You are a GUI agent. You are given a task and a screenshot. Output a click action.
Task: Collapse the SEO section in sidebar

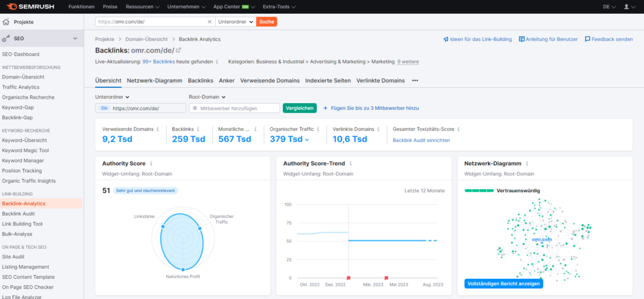[75, 39]
